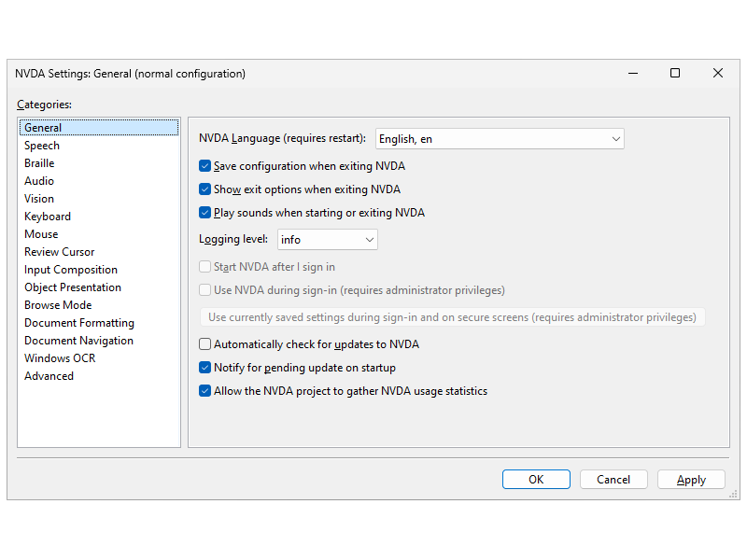747x560 pixels.
Task: Click the OK button
Action: coord(536,480)
